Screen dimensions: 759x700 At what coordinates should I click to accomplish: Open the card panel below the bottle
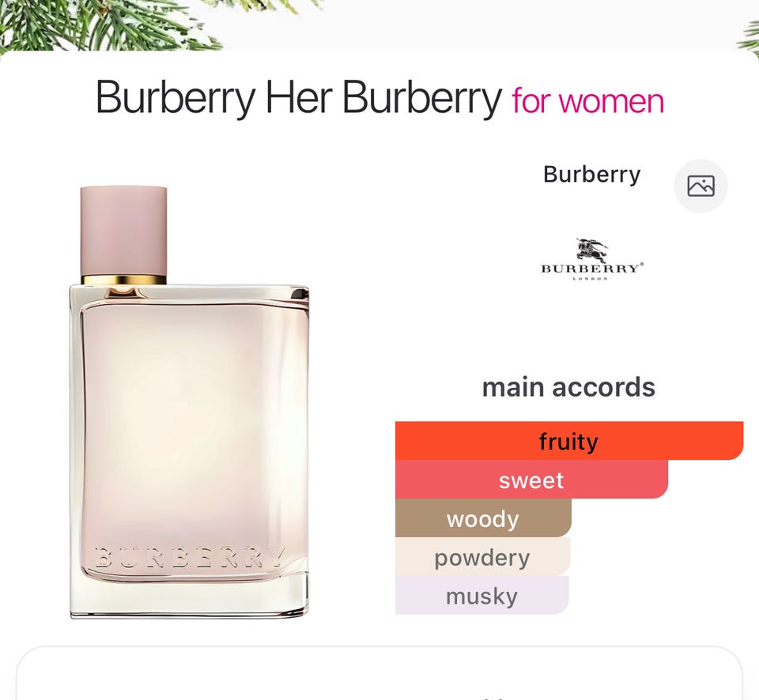379,673
